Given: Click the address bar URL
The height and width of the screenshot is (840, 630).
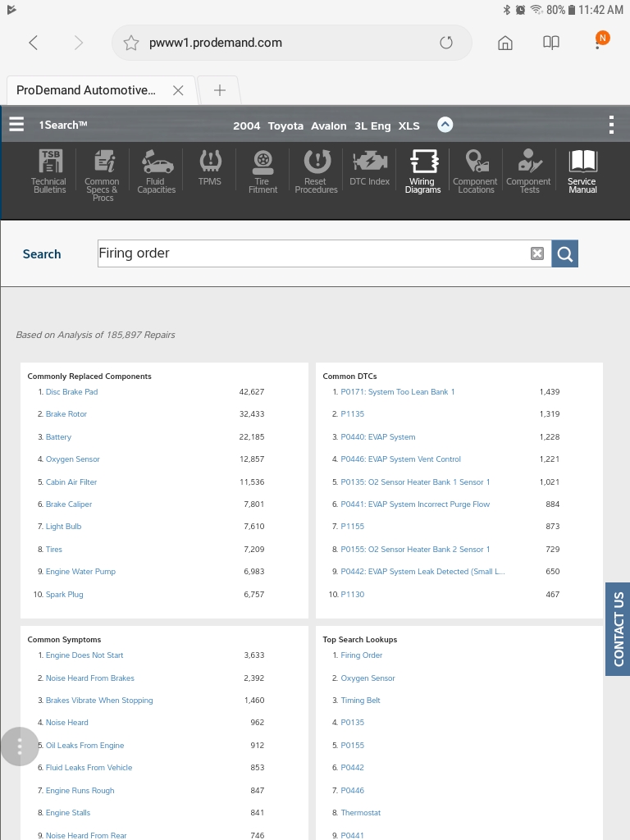Looking at the screenshot, I should point(216,43).
